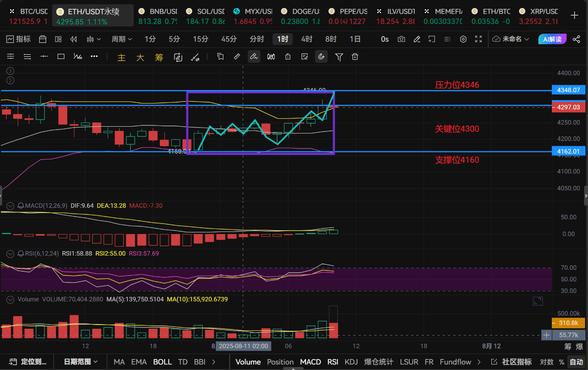Collapse the RSI indicator pane chevron
Image resolution: width=588 pixels, height=370 pixels.
point(11,254)
